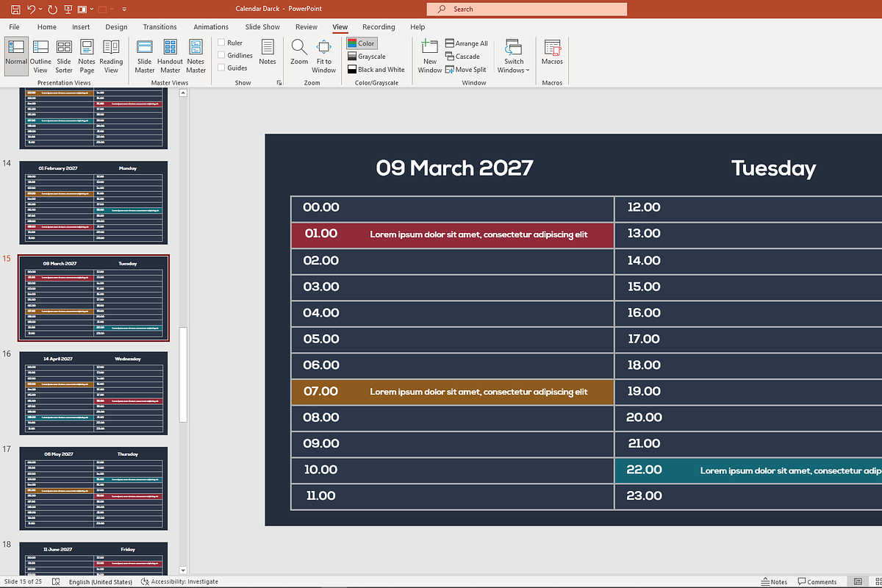Switch to the Insert tab
The image size is (882, 588).
(81, 27)
